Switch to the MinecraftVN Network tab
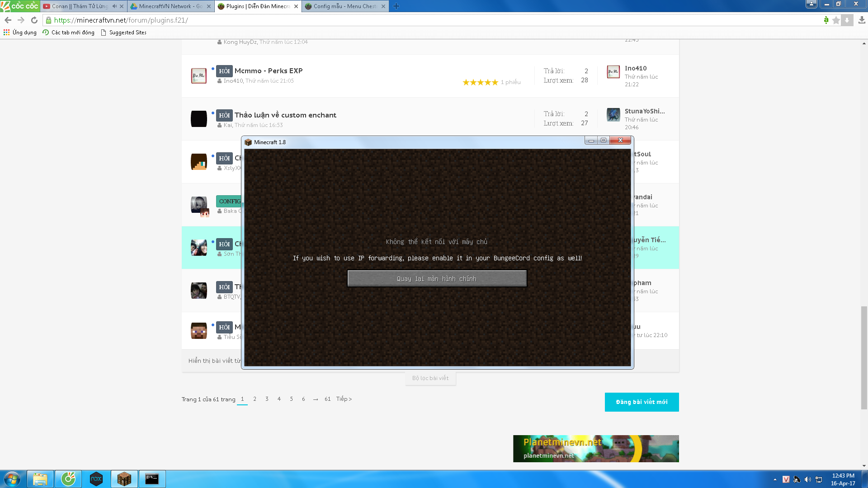Screen dimensions: 868x488 [167, 6]
